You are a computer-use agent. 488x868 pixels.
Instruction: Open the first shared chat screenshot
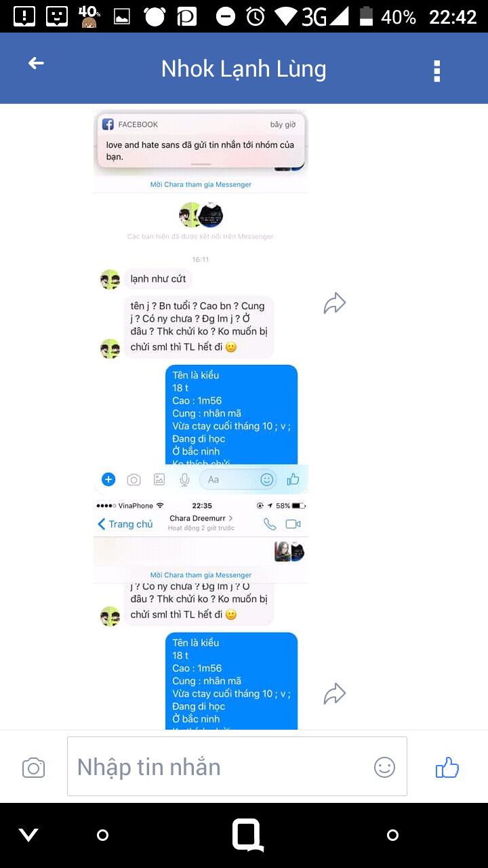201,302
